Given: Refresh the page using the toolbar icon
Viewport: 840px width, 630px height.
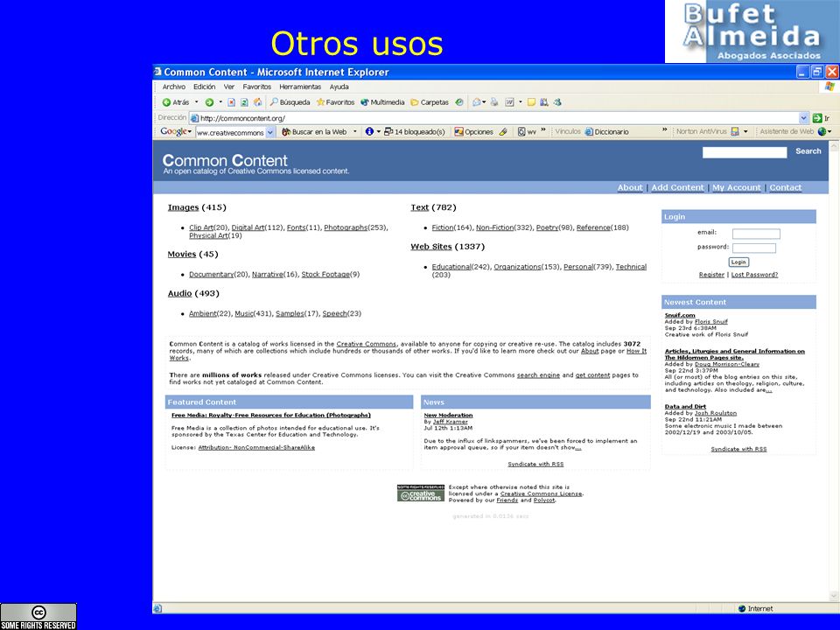Looking at the screenshot, I should tap(244, 102).
